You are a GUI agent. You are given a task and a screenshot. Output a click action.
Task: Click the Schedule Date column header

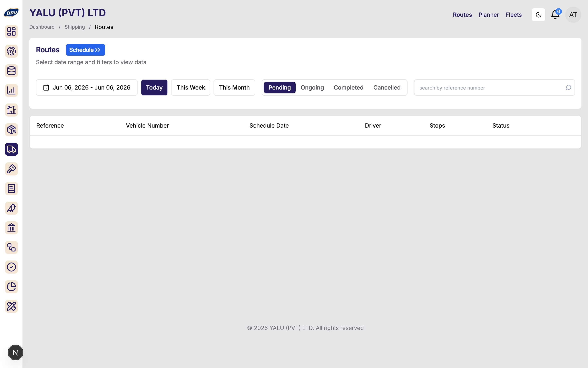tap(269, 126)
